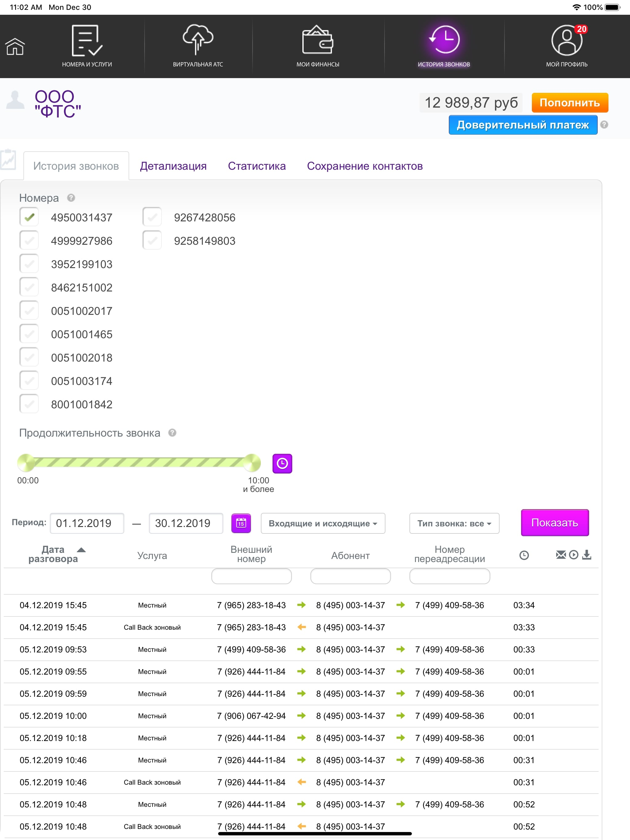Click the Показать button

coord(555,522)
